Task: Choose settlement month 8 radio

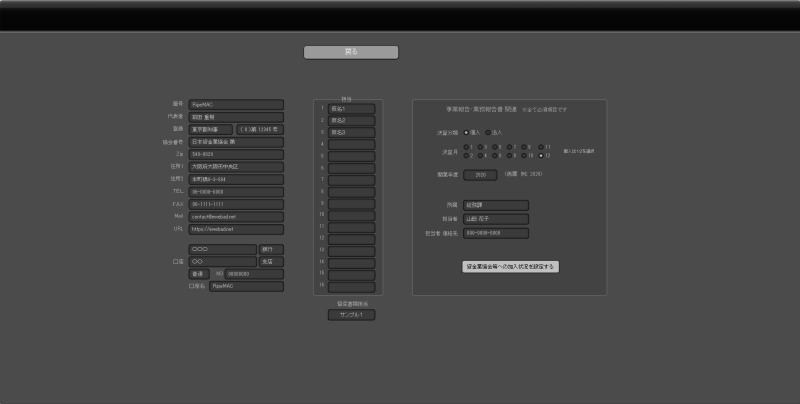Action: coord(509,156)
